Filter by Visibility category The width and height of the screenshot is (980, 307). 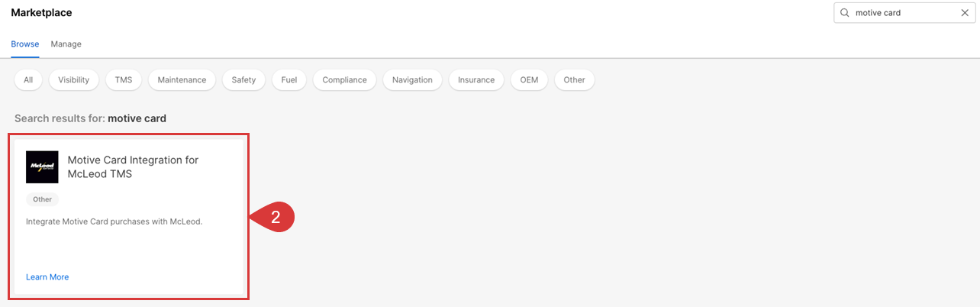[x=74, y=79]
